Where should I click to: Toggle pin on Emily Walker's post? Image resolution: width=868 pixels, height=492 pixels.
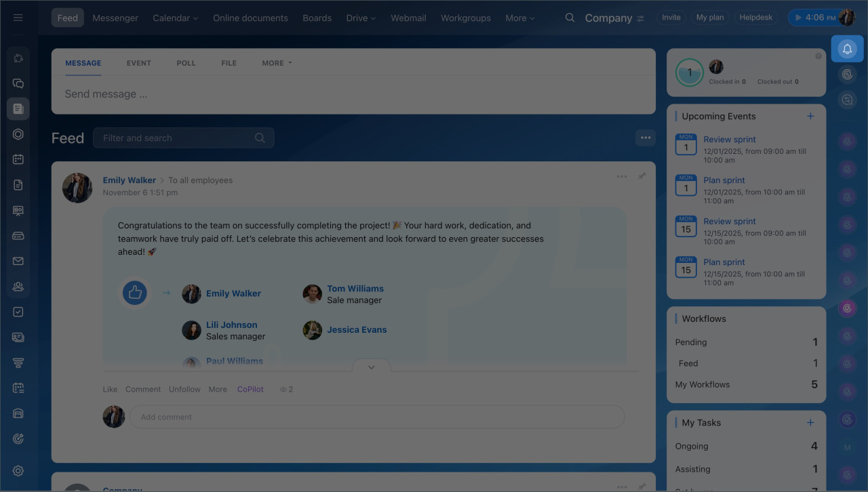click(642, 176)
